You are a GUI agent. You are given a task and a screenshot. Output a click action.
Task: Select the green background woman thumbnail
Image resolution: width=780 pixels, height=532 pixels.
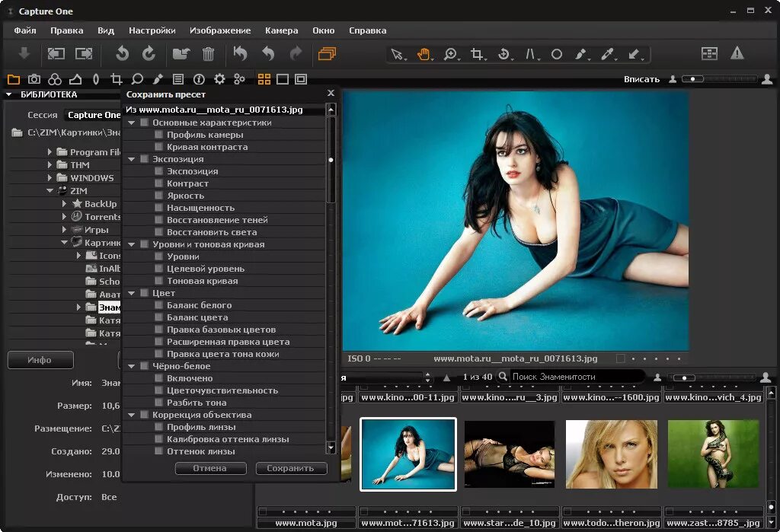pyautogui.click(x=713, y=454)
